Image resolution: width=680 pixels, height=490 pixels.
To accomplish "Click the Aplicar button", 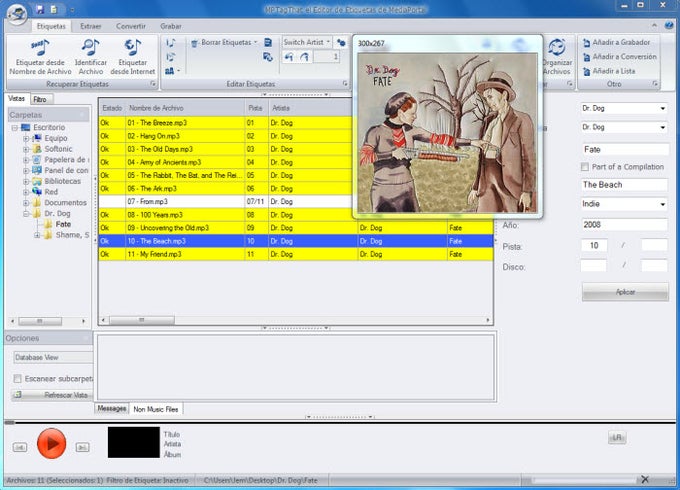I will click(625, 292).
